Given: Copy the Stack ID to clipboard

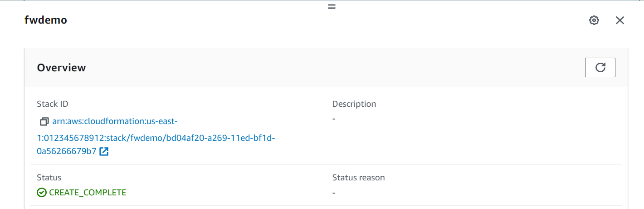Looking at the screenshot, I should pos(44,122).
